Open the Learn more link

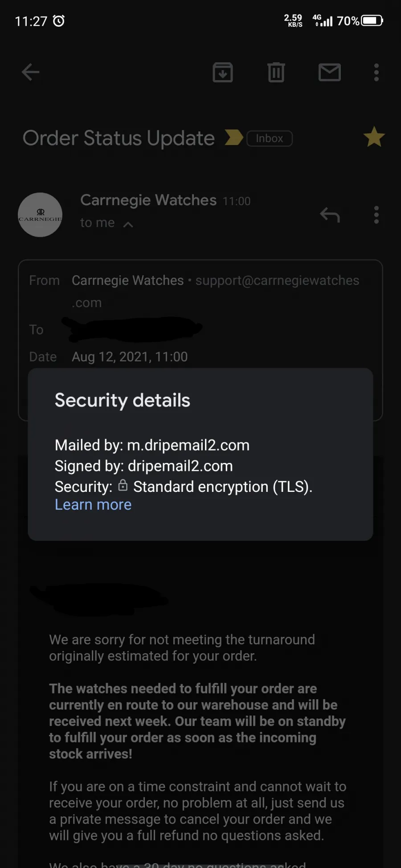pyautogui.click(x=93, y=505)
